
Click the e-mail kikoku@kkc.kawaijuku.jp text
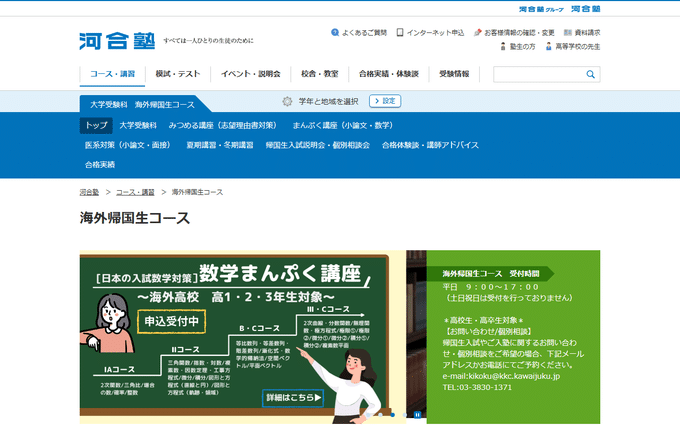pos(501,376)
